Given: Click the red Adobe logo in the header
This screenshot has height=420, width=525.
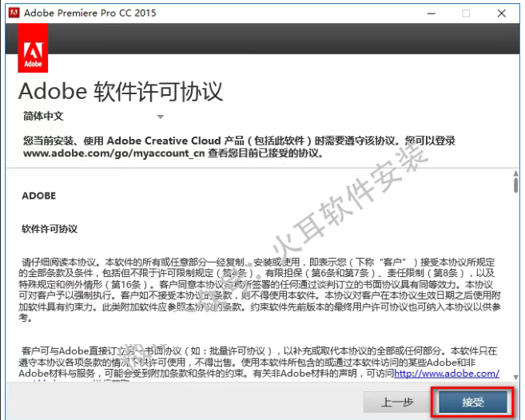Looking at the screenshot, I should [x=33, y=48].
